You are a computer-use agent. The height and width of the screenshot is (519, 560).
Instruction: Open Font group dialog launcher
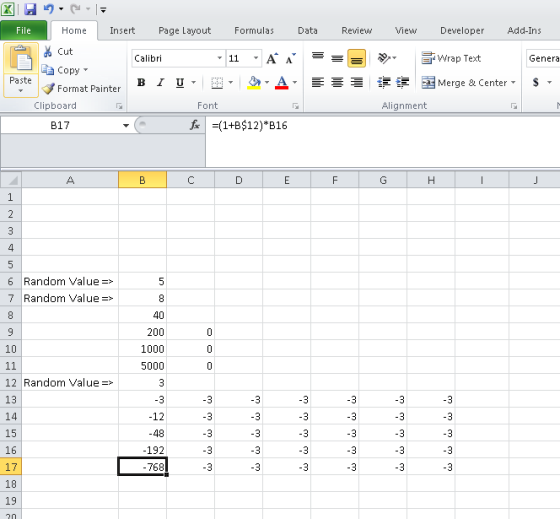(x=295, y=106)
